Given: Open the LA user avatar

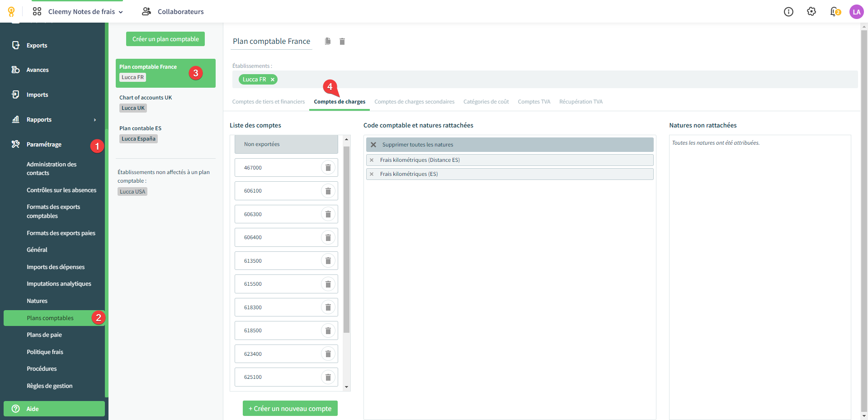Looking at the screenshot, I should coord(856,12).
